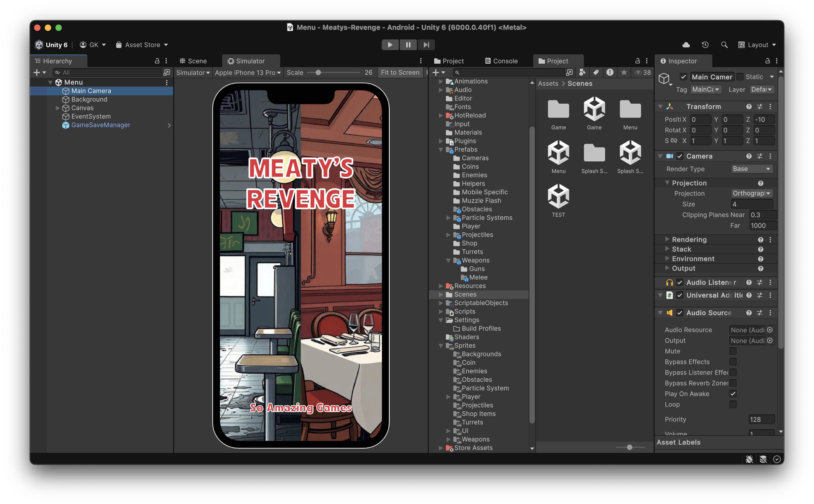Viewport: 814px width, 504px height.
Task: Toggle hidden packages eye icon showing 38
Action: point(642,72)
